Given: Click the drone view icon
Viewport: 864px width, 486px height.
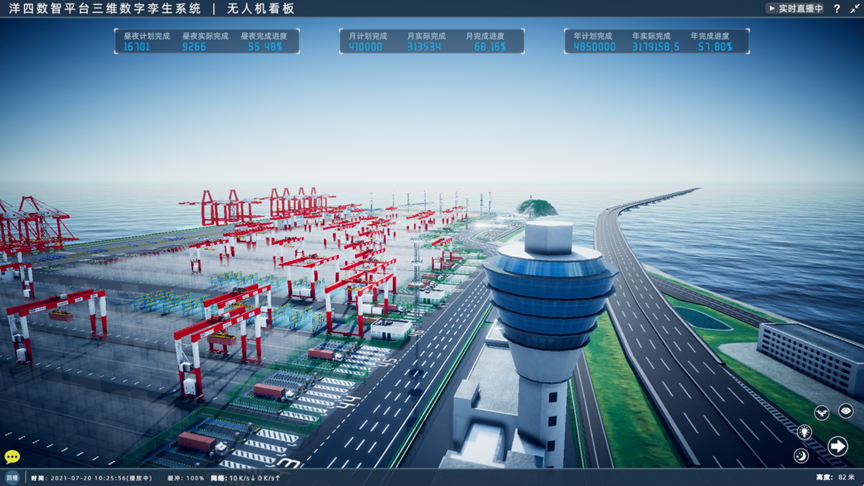Looking at the screenshot, I should click(821, 411).
